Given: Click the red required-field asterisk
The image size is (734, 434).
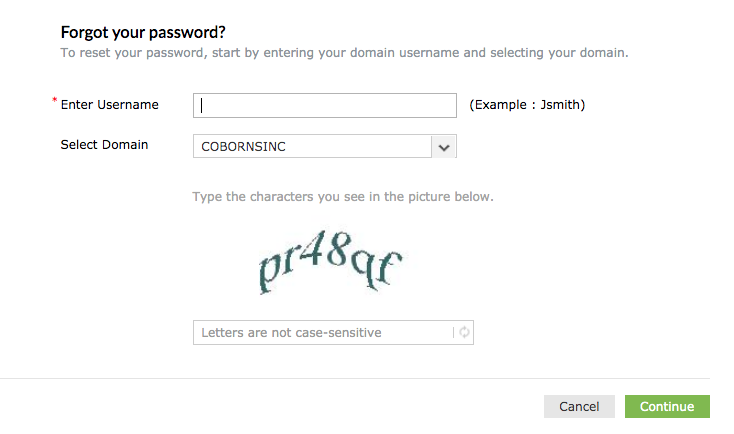Looking at the screenshot, I should point(54,100).
